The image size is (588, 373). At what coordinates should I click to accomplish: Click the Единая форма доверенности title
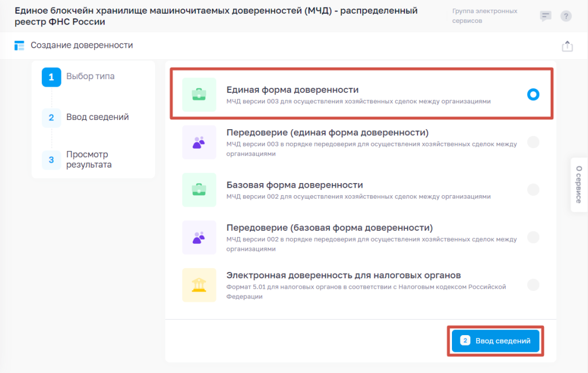tap(292, 90)
